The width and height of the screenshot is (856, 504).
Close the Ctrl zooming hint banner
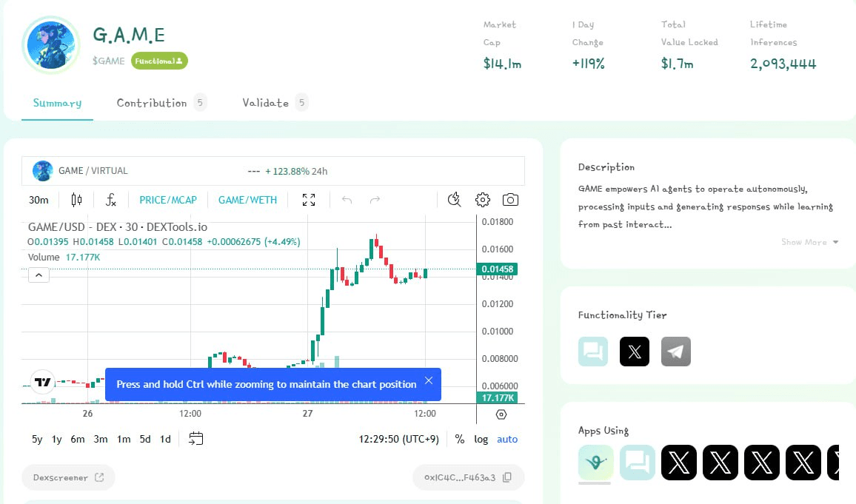coord(429,380)
